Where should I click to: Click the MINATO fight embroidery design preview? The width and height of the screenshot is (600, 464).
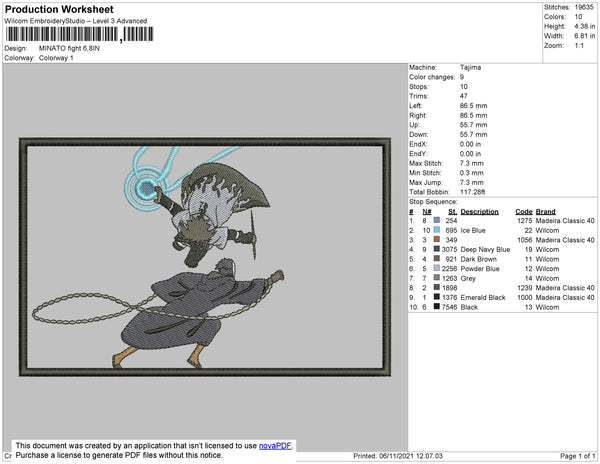205,257
